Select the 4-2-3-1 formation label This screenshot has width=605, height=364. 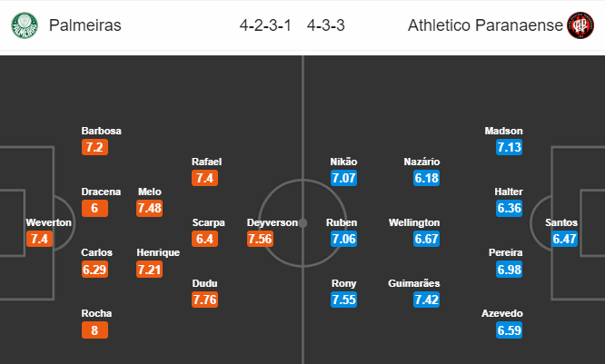point(265,25)
